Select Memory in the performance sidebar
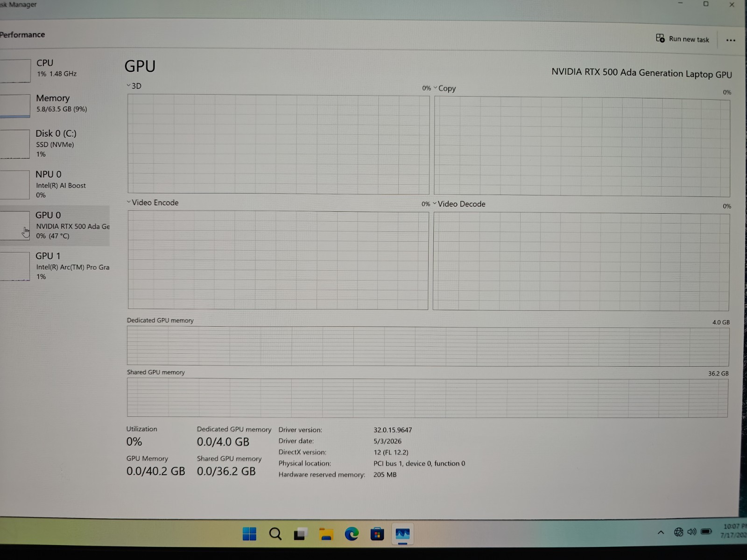The height and width of the screenshot is (560, 747). point(54,105)
